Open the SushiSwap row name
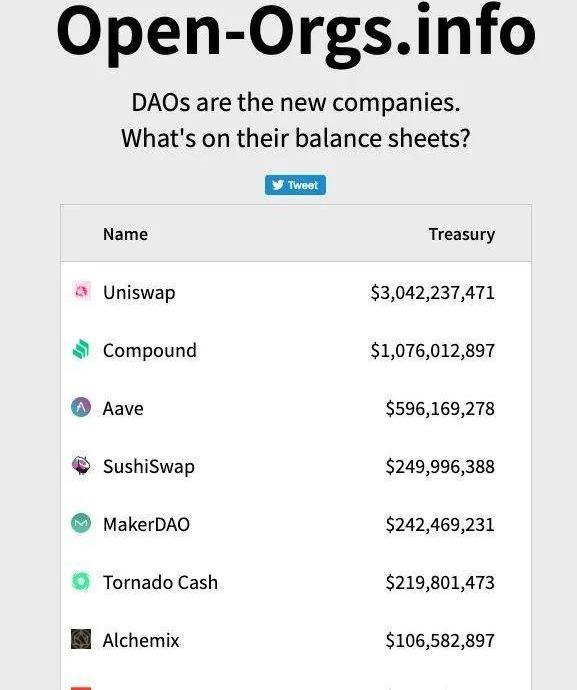Image resolution: width=577 pixels, height=690 pixels. tap(149, 467)
